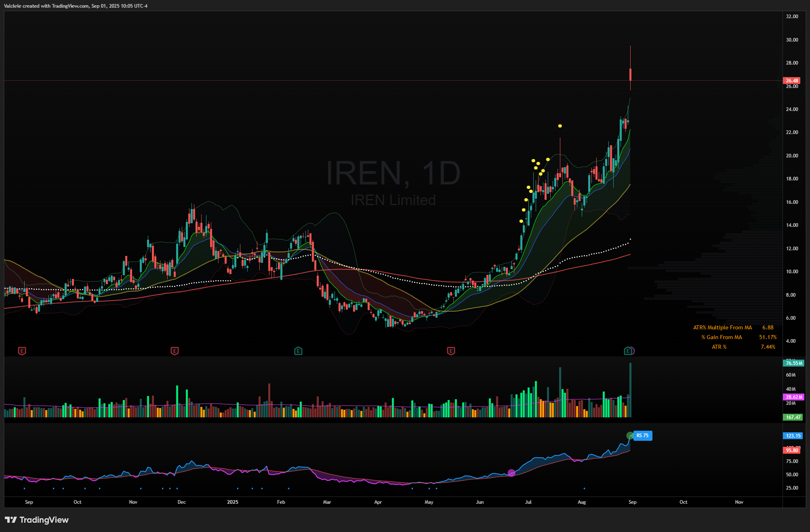810x532 pixels.
Task: Open the red earnings marker below December
Action: [175, 351]
